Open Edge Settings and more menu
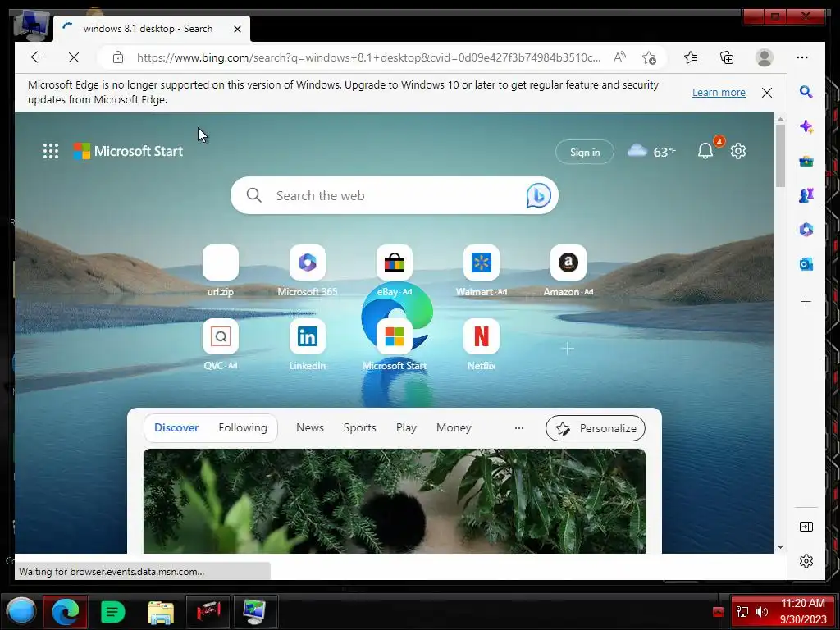The height and width of the screenshot is (630, 840). tap(802, 57)
